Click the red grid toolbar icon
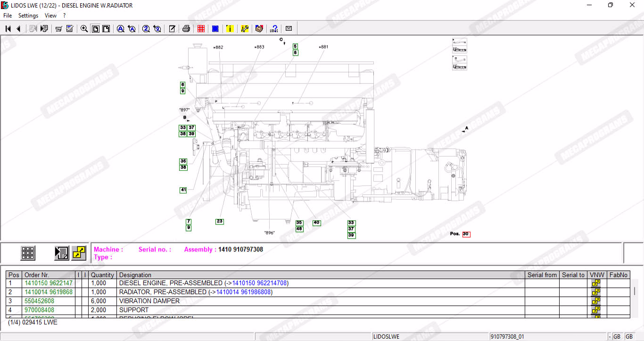644x341 pixels. click(201, 29)
